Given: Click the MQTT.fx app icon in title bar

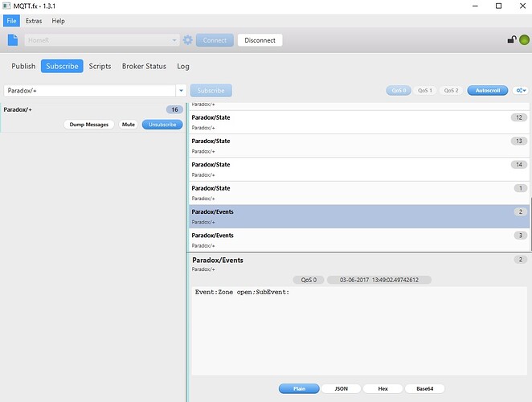Looking at the screenshot, I should [7, 6].
